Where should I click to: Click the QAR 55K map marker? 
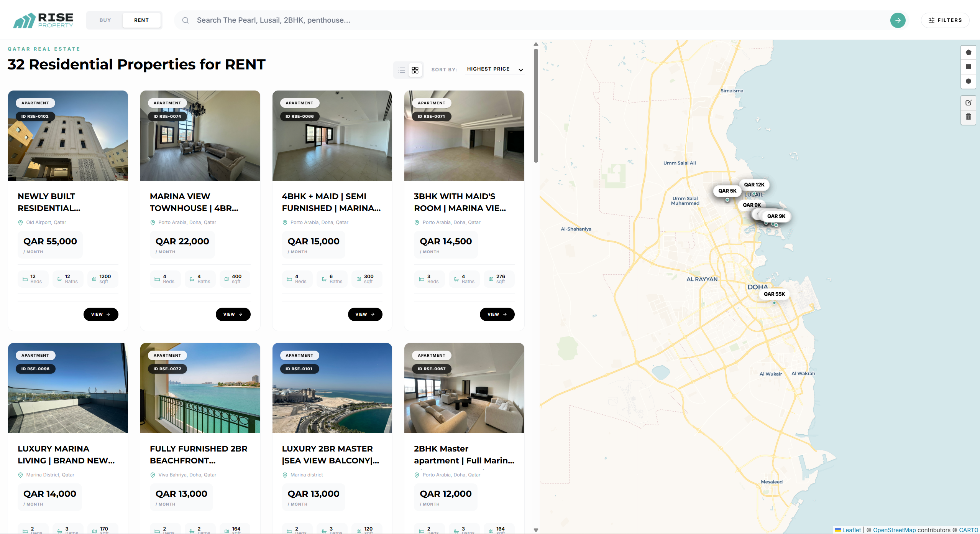[774, 294]
